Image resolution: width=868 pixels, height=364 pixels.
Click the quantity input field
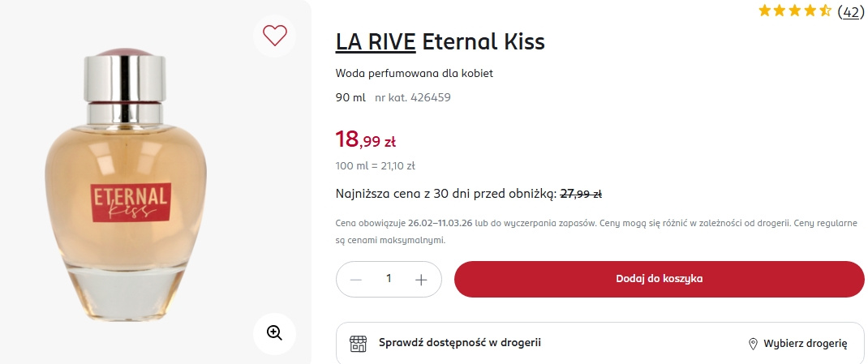389,279
